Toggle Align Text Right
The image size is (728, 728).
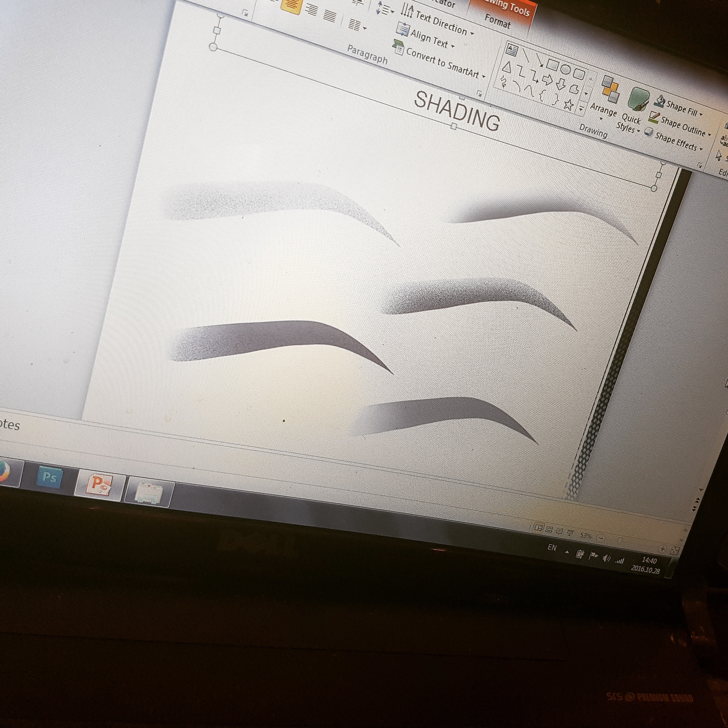click(x=311, y=10)
